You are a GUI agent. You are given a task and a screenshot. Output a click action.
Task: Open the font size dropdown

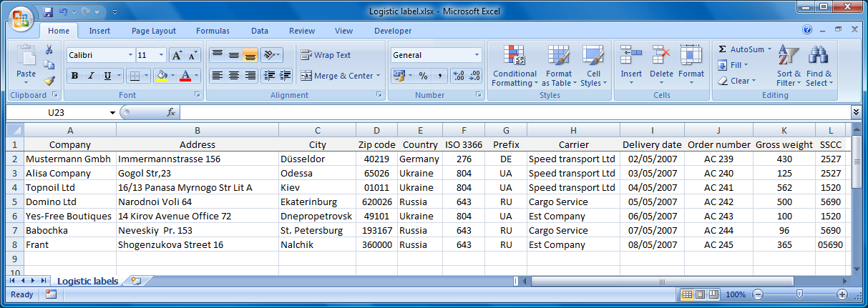162,55
